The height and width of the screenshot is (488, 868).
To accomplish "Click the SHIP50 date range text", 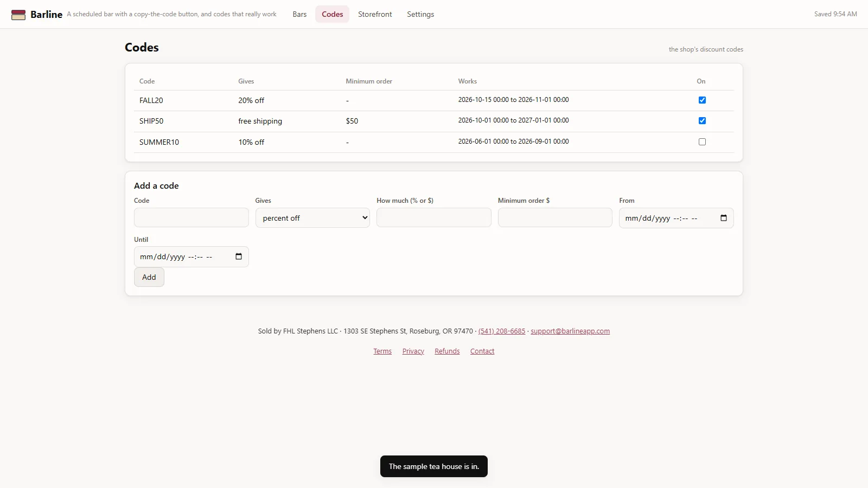I will pos(513,120).
